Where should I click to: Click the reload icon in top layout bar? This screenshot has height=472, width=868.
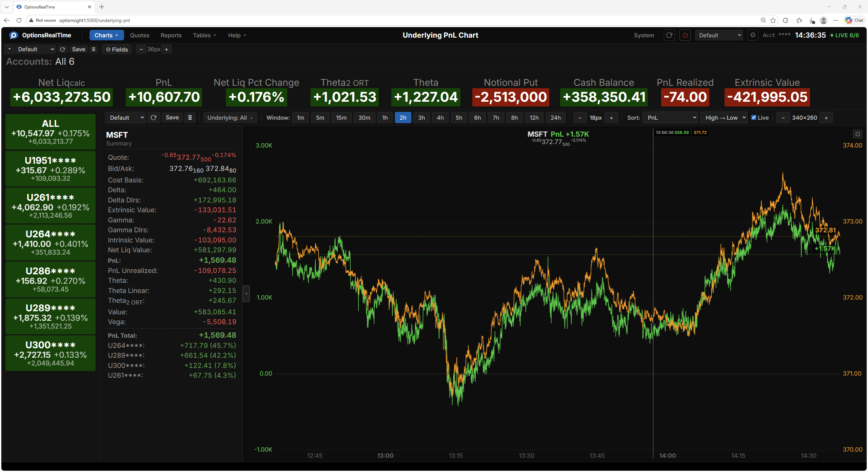[63, 50]
